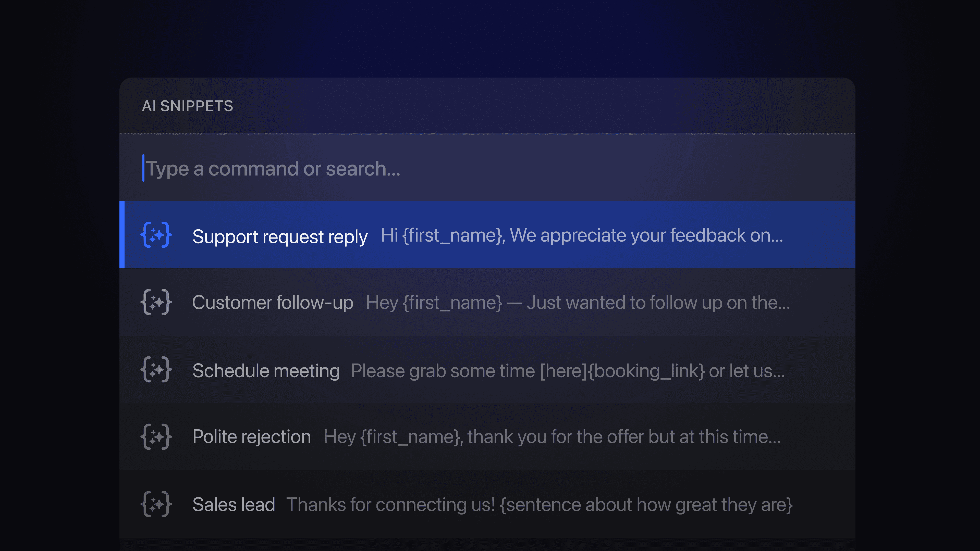
Task: Click the AI SNIPPETS header label
Action: pos(187,106)
